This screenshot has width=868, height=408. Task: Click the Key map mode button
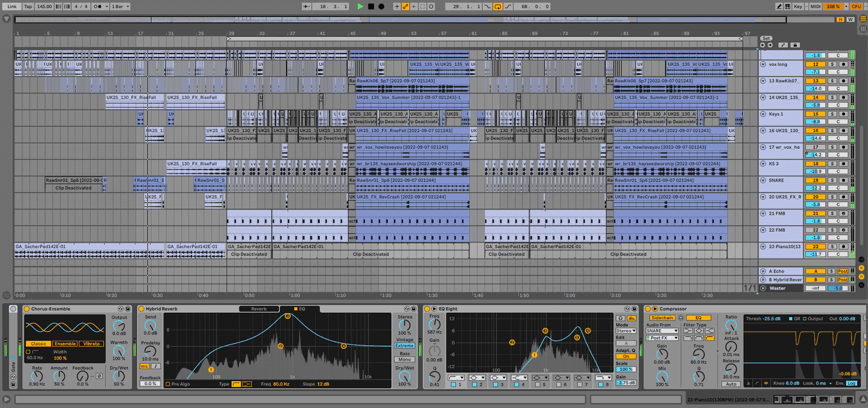coord(798,6)
